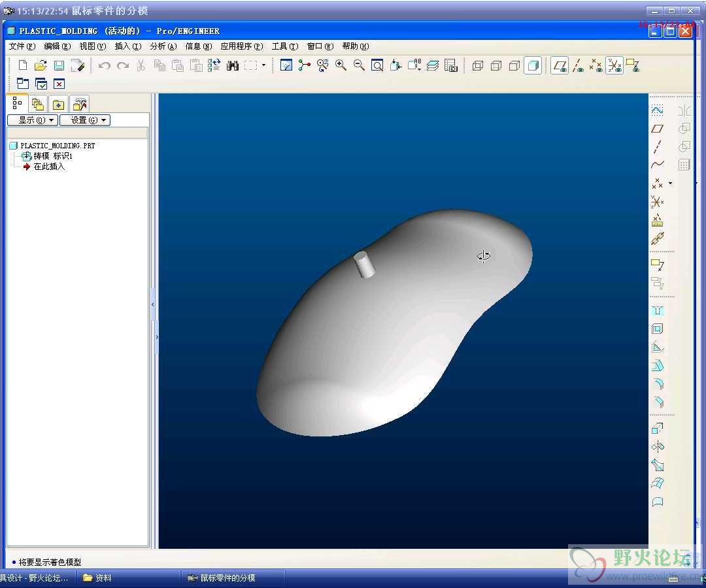Switch to hidden line display mode
The image size is (706, 588).
(x=496, y=66)
